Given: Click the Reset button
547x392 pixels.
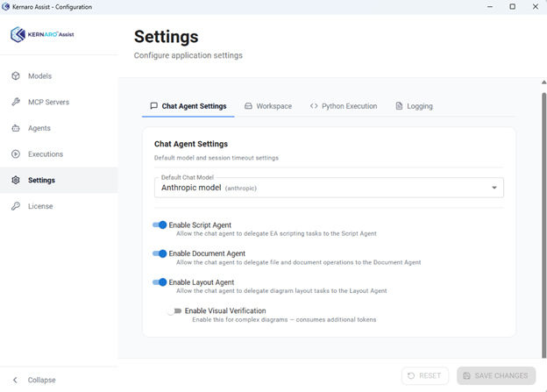Looking at the screenshot, I should [425, 375].
